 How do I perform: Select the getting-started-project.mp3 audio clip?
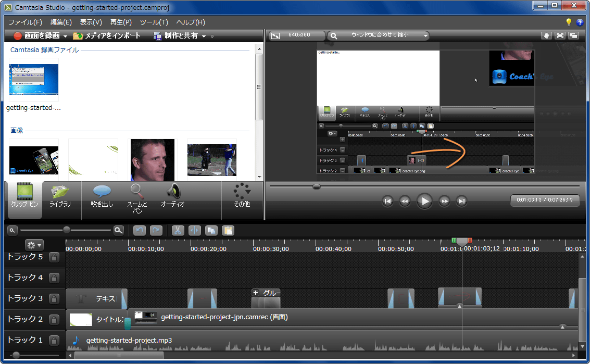322,341
